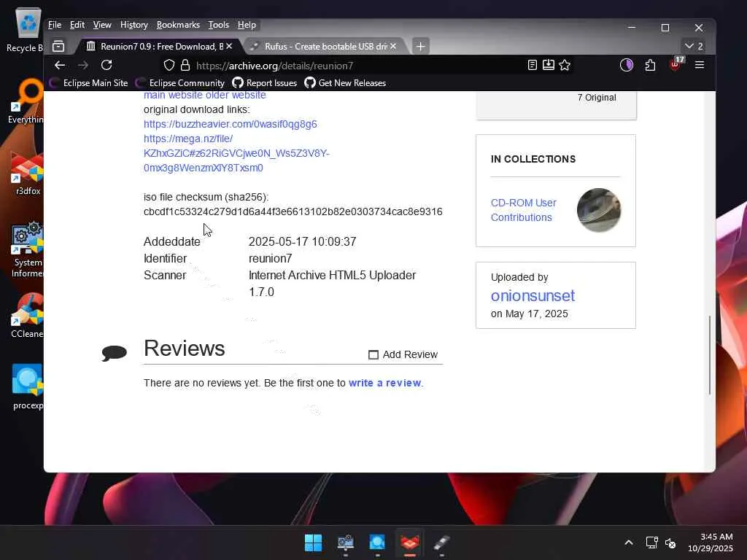Open the Bookmarks menu
The image size is (747, 560).
pyautogui.click(x=178, y=25)
